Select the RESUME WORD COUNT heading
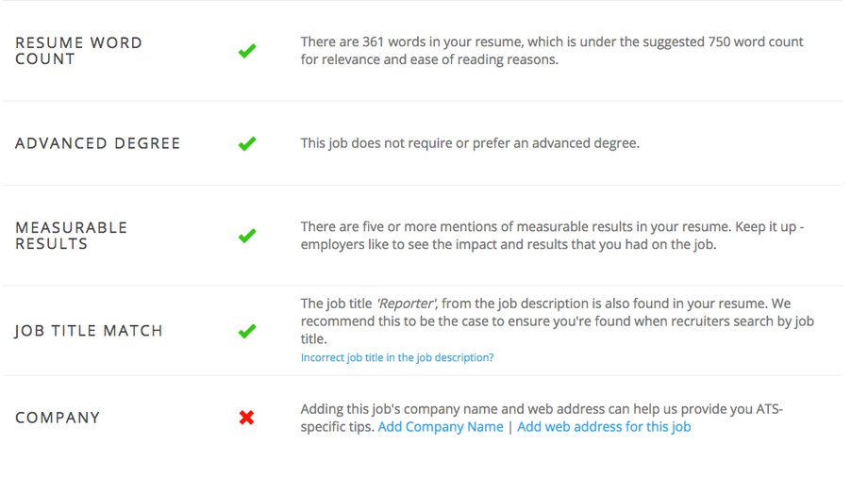 click(x=78, y=51)
